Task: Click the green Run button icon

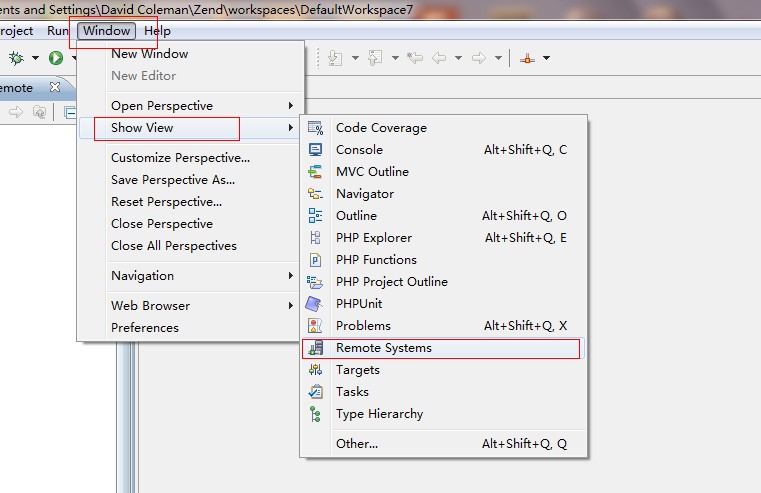Action: pos(56,58)
